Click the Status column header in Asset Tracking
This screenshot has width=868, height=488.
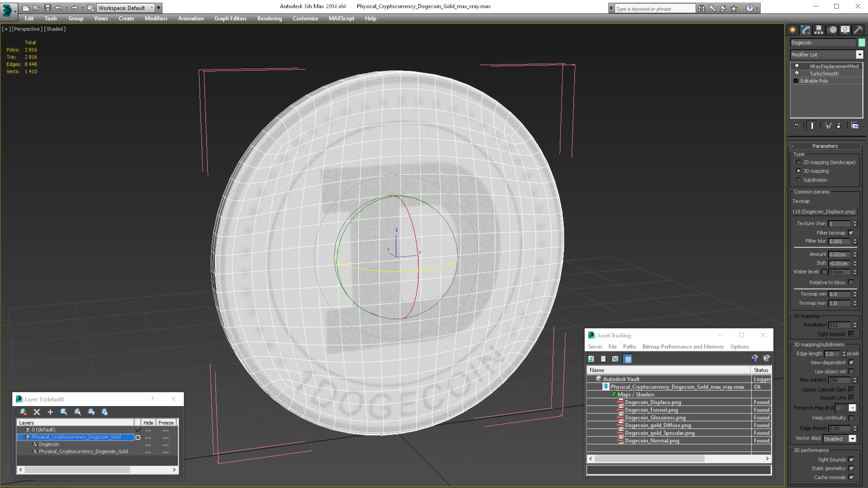761,370
